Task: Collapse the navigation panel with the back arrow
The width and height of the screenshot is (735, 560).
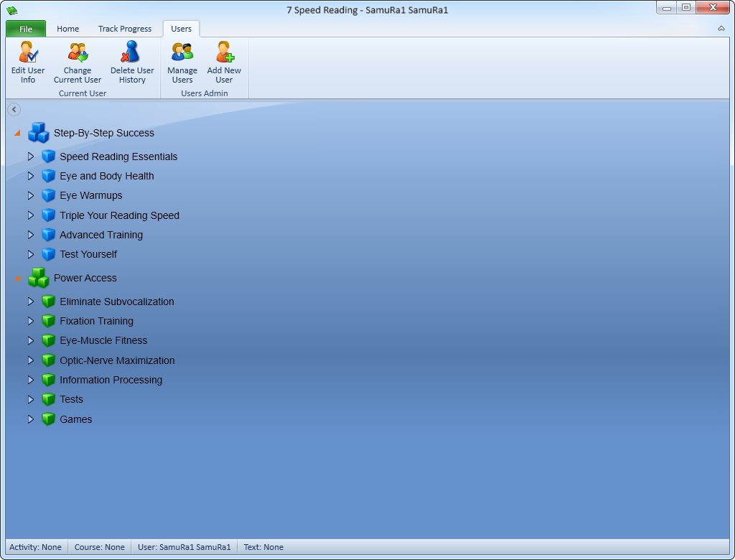Action: pyautogui.click(x=14, y=109)
